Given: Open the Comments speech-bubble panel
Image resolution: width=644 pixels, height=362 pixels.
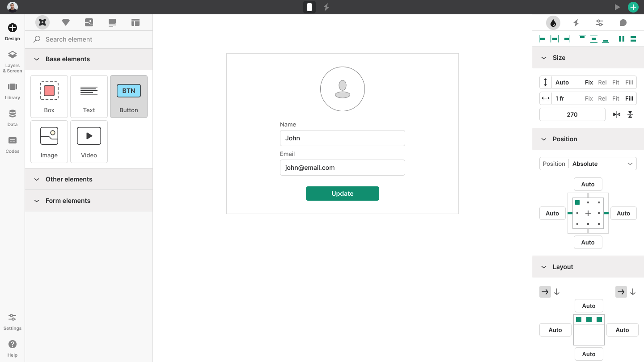Looking at the screenshot, I should click(x=623, y=23).
